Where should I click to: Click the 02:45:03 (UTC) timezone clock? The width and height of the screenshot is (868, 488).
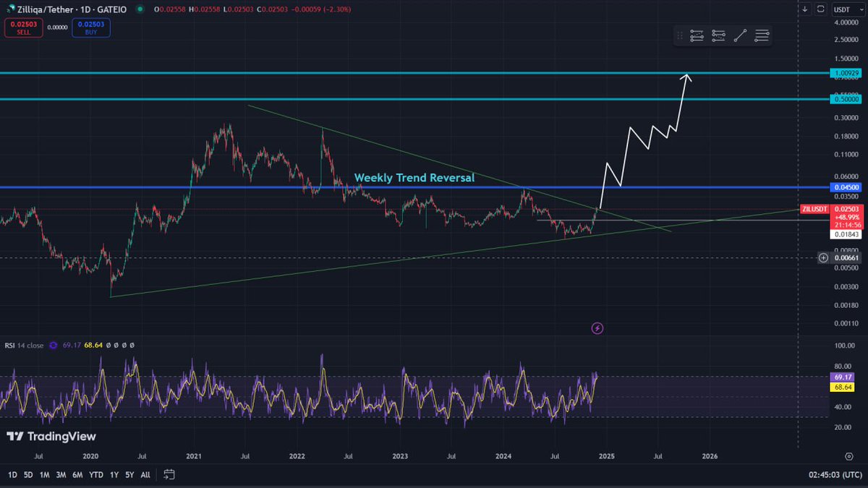pos(835,475)
